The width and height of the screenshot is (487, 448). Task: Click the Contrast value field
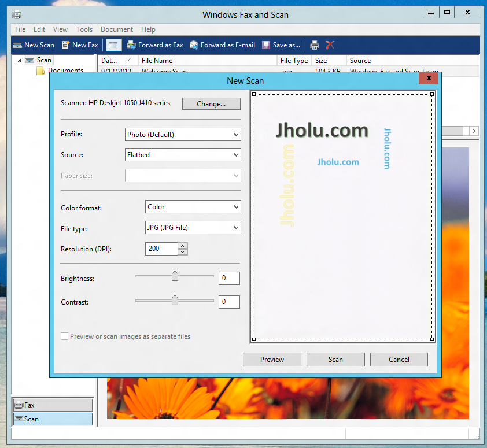click(x=229, y=302)
